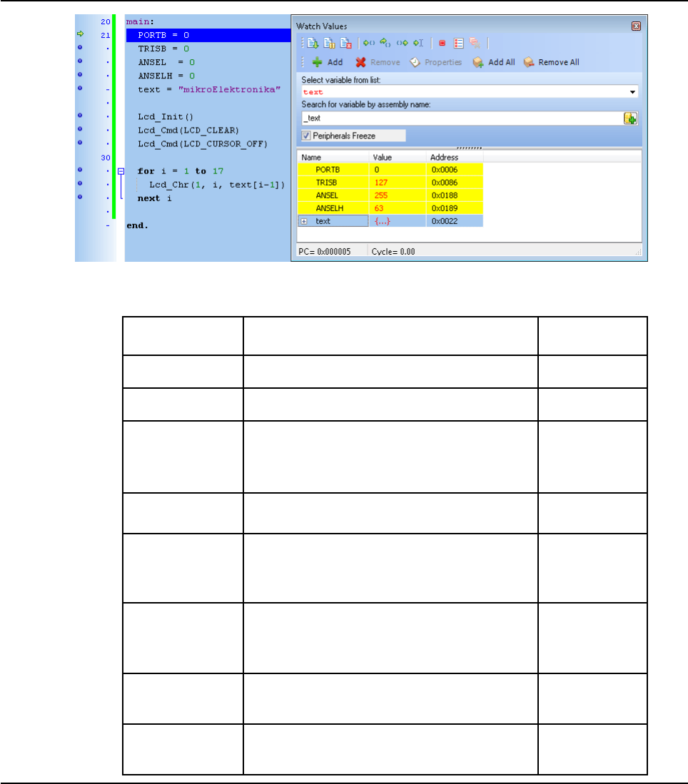
Task: Click the Watch Values panel splitter grip
Action: point(470,148)
